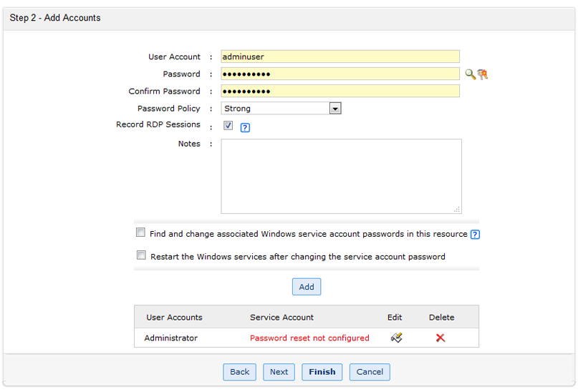Click into the Password field
This screenshot has height=392, width=578.
340,74
